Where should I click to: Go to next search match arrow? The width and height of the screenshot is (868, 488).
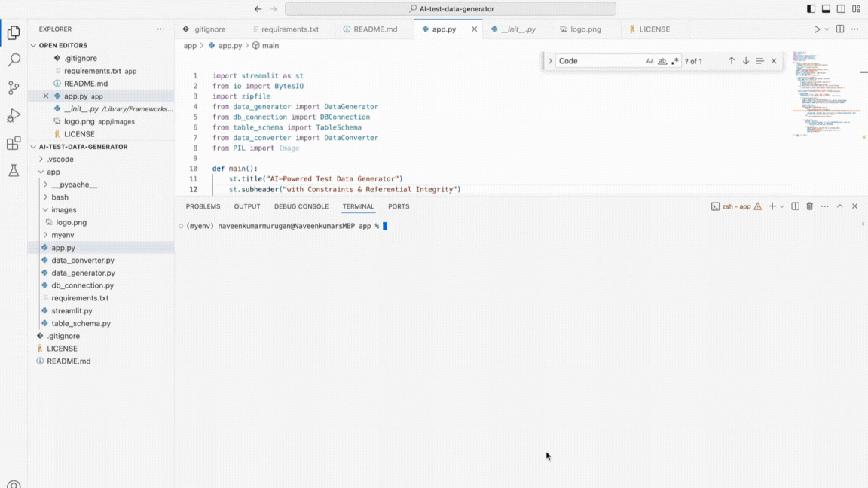tap(746, 61)
